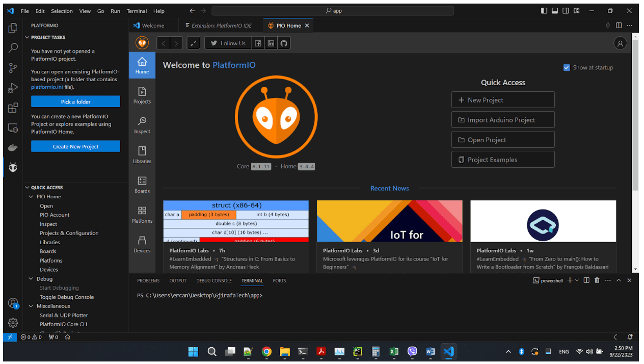Open the IoT for Beginners news thumbnail

click(x=390, y=221)
